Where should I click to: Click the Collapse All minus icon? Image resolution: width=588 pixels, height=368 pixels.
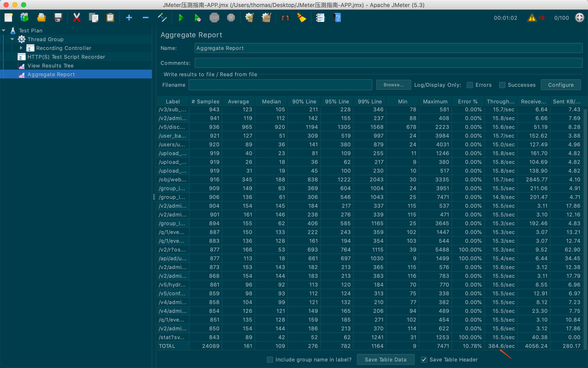point(145,18)
